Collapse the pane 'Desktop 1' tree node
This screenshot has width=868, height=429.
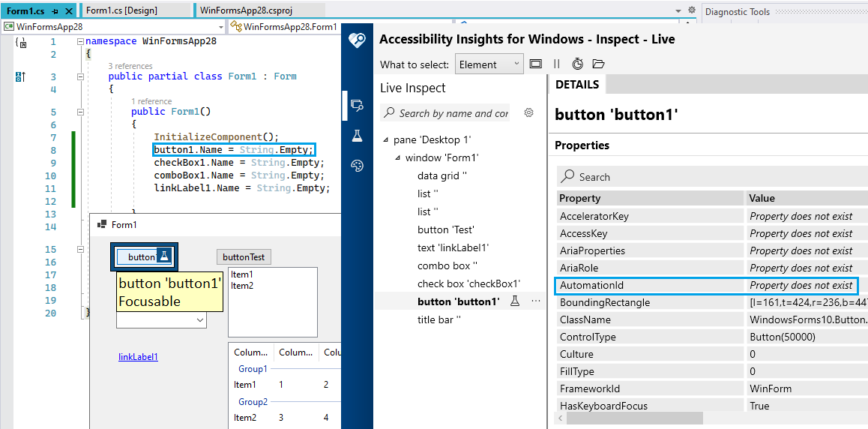pyautogui.click(x=385, y=140)
